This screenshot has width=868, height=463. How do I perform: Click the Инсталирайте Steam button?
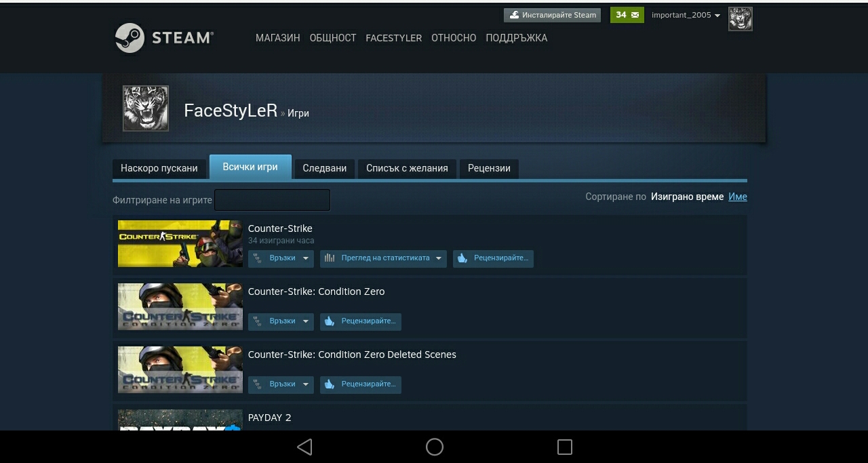coord(552,15)
